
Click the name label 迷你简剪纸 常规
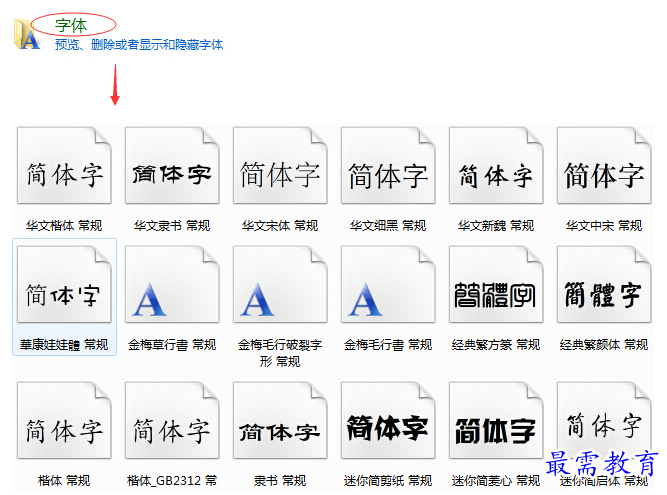388,481
